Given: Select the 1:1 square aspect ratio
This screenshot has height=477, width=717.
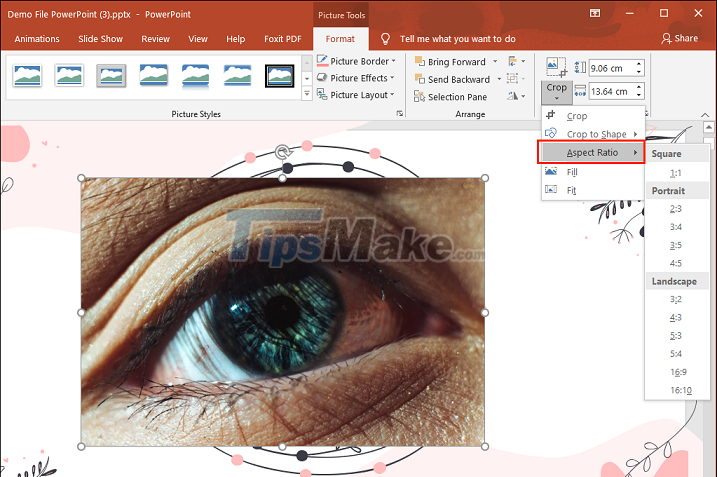Looking at the screenshot, I should (676, 173).
